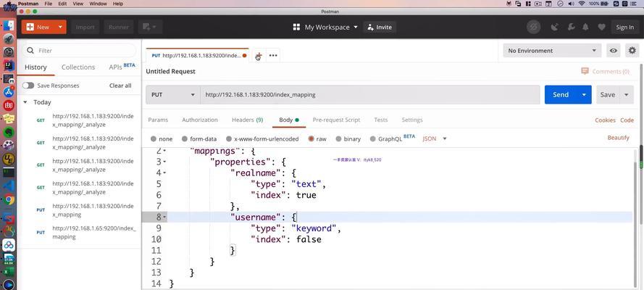This screenshot has height=290, width=644.
Task: Open the Cookies link
Action: (x=605, y=120)
